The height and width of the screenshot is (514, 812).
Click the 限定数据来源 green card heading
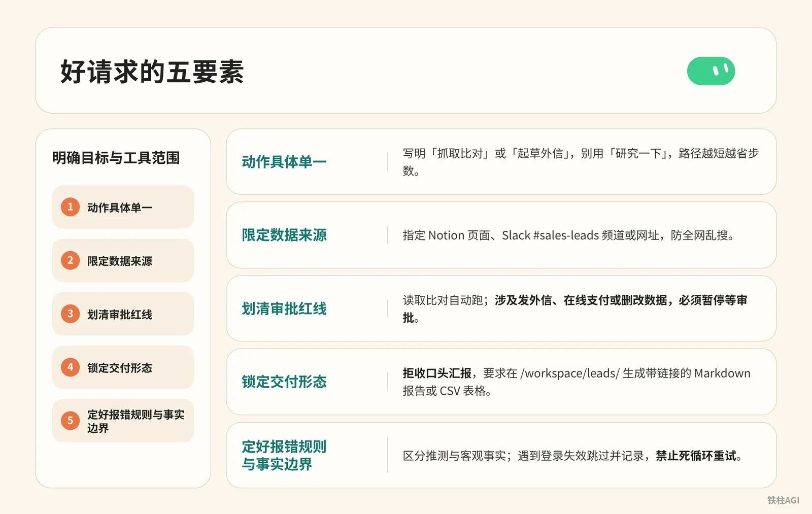284,235
